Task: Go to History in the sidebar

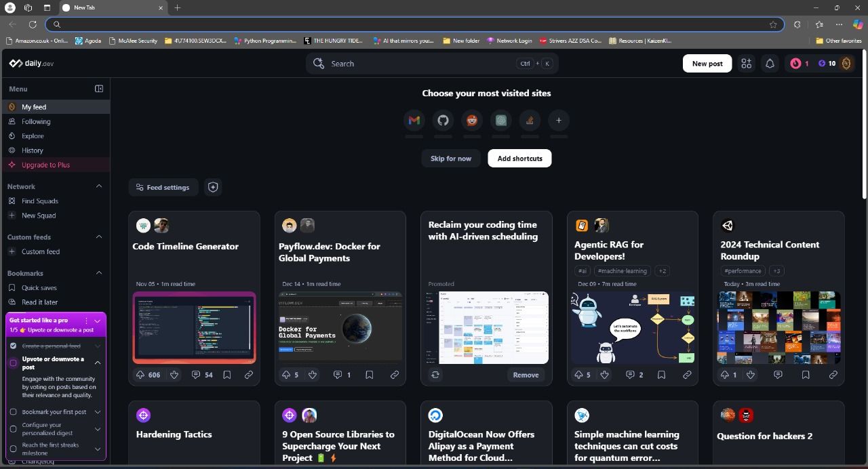Action: point(32,150)
